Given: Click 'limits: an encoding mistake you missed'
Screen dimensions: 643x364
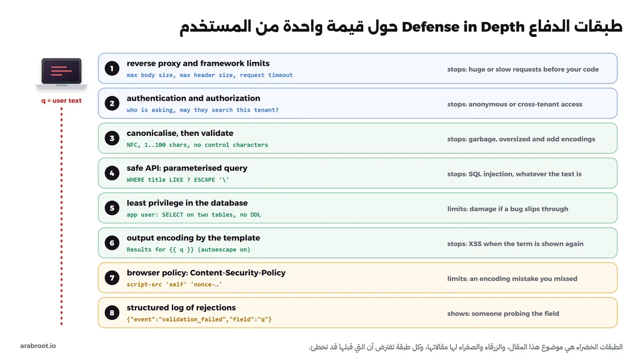Looking at the screenshot, I should pos(512,279).
